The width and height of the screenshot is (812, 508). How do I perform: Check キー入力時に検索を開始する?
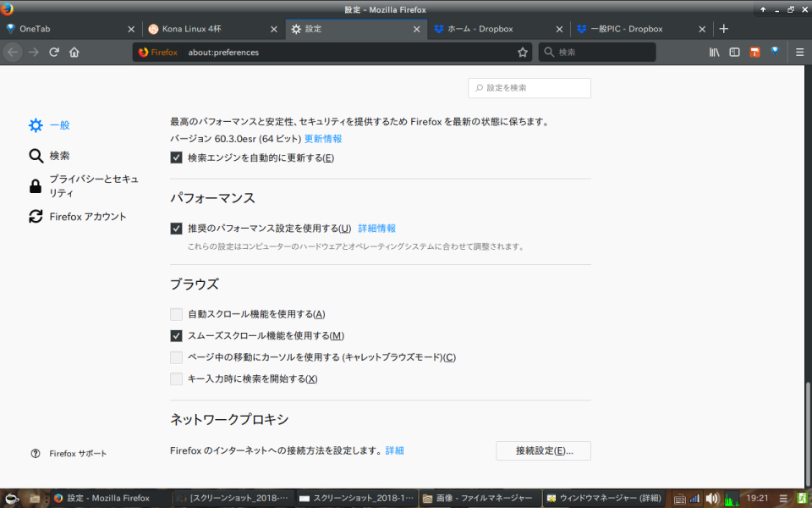pyautogui.click(x=176, y=379)
